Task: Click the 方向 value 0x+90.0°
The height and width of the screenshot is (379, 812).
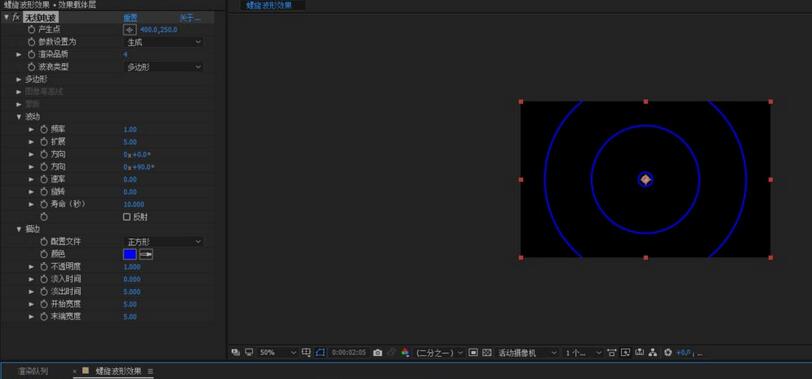Action: click(x=139, y=167)
